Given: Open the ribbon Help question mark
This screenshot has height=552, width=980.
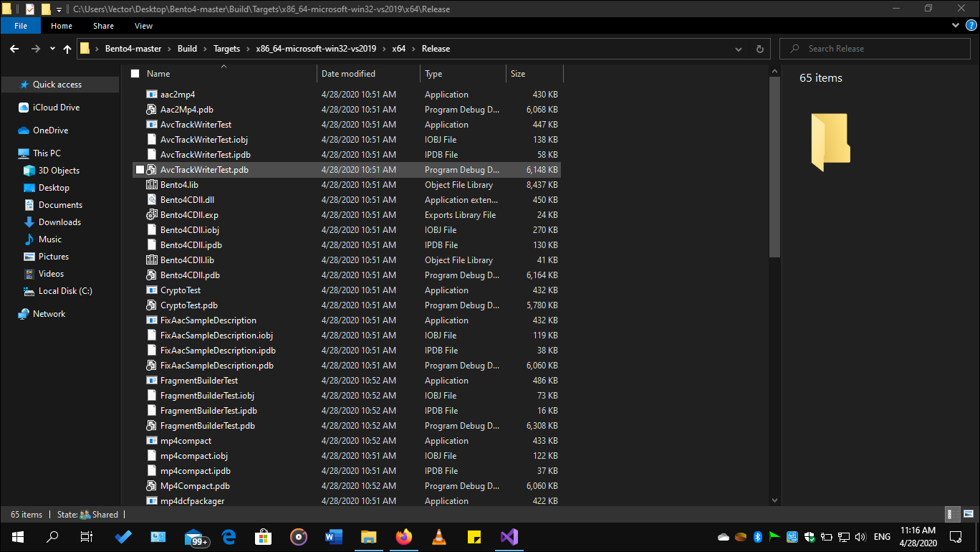Looking at the screenshot, I should point(970,25).
